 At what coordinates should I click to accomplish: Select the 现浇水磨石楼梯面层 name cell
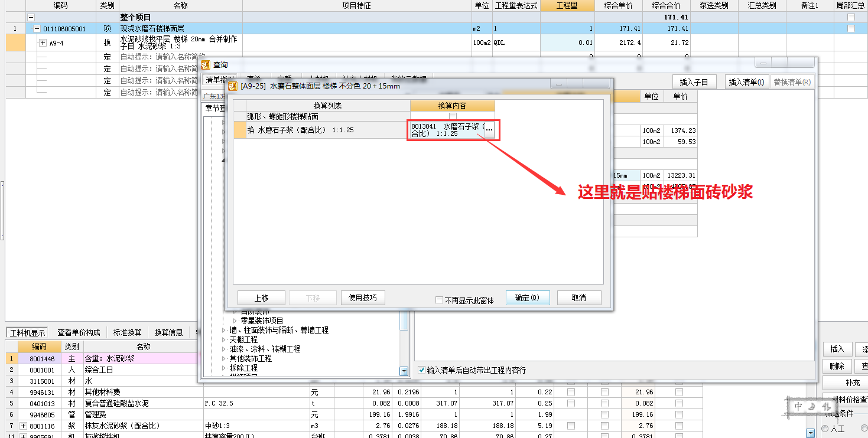tap(180, 28)
